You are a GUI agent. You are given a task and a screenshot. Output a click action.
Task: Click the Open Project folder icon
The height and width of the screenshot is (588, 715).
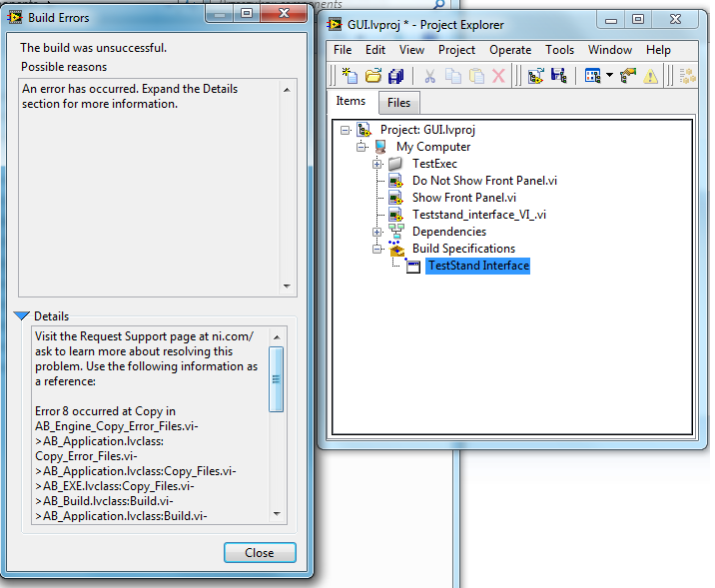[x=373, y=76]
